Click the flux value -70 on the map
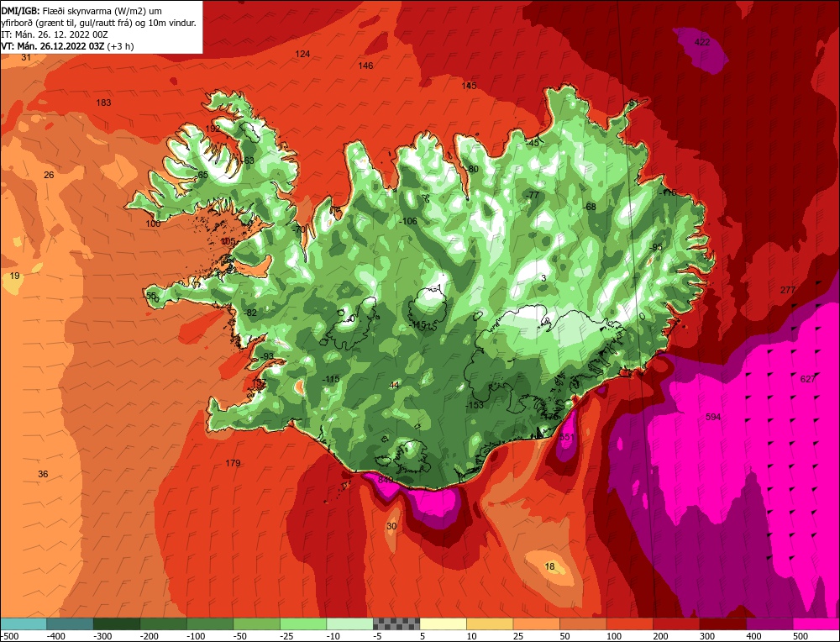This screenshot has width=840, height=642. (298, 229)
